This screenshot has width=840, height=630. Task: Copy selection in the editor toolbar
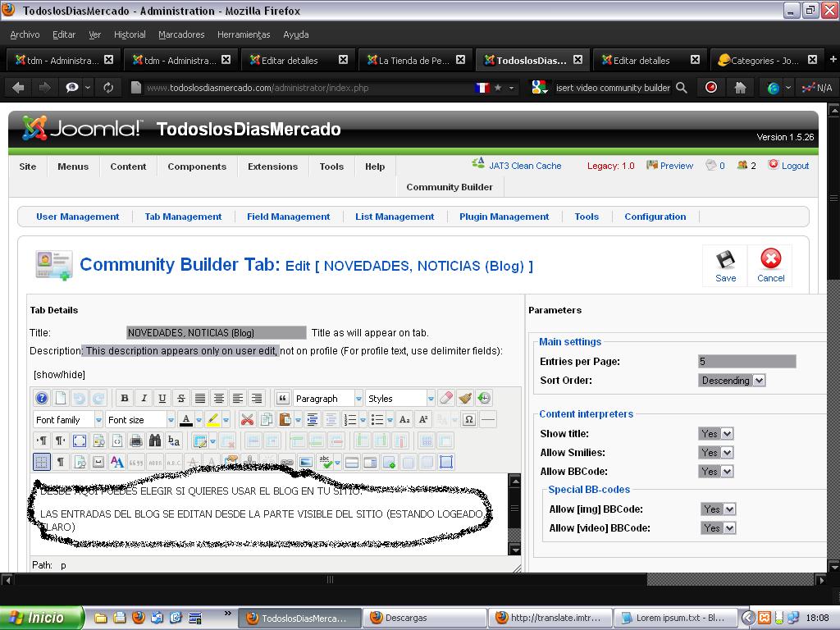[267, 419]
